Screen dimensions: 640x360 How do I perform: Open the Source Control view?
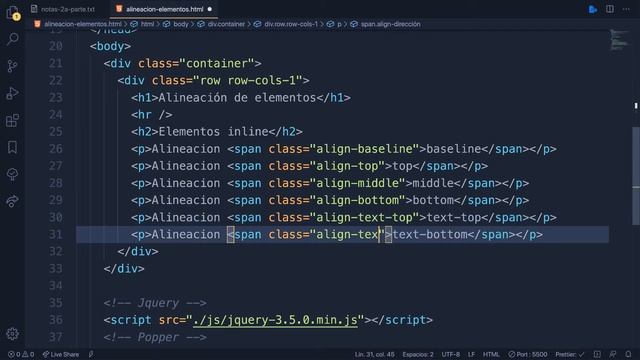click(x=13, y=66)
